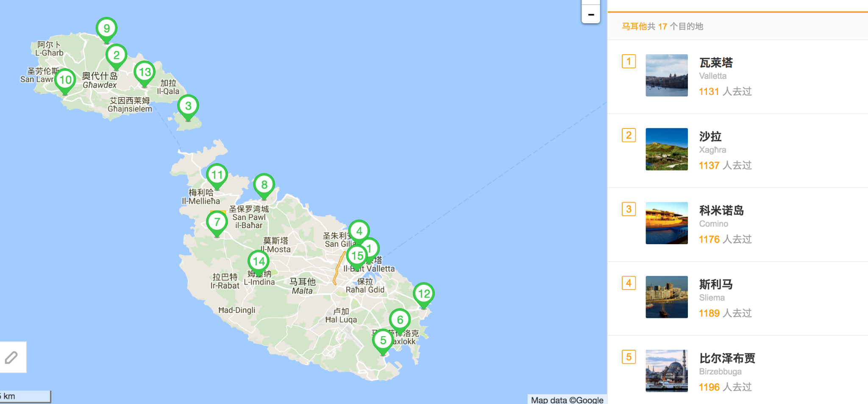Select map pin number 3 on Comino
Image resolution: width=868 pixels, height=404 pixels.
click(x=188, y=106)
